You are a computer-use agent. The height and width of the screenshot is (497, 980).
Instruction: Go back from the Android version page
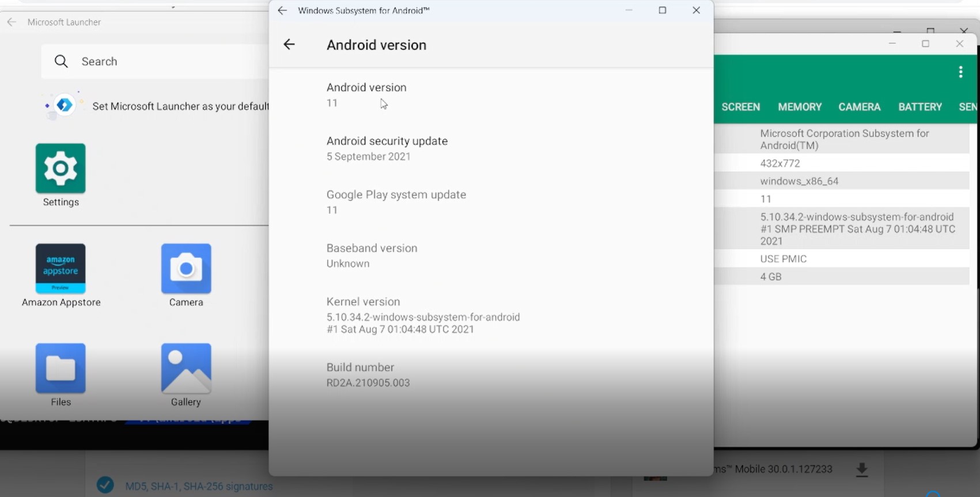(289, 44)
